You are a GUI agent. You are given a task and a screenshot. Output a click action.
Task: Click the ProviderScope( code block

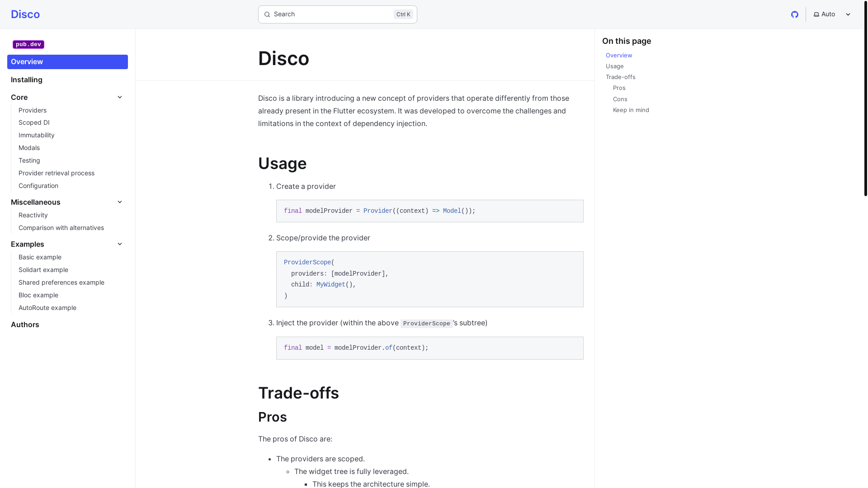tap(429, 279)
